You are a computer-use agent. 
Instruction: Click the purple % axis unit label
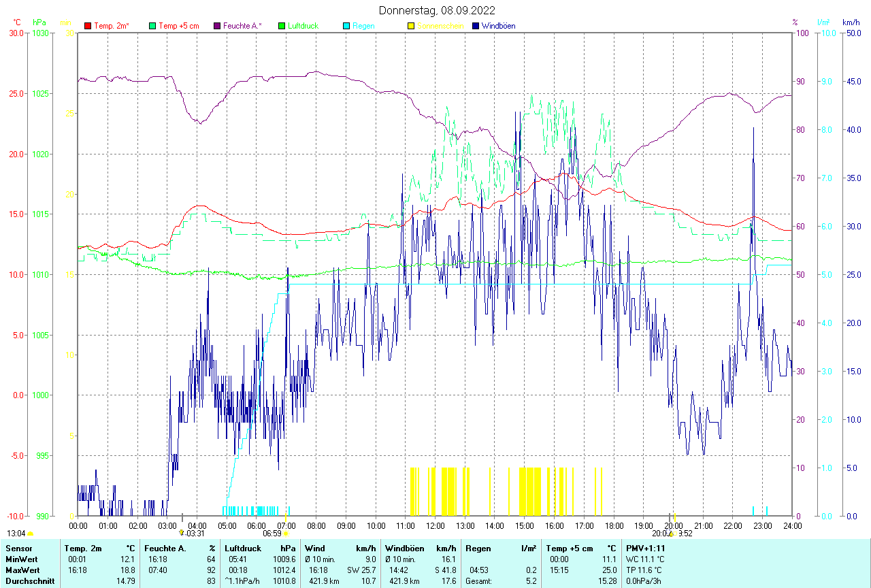(x=795, y=22)
